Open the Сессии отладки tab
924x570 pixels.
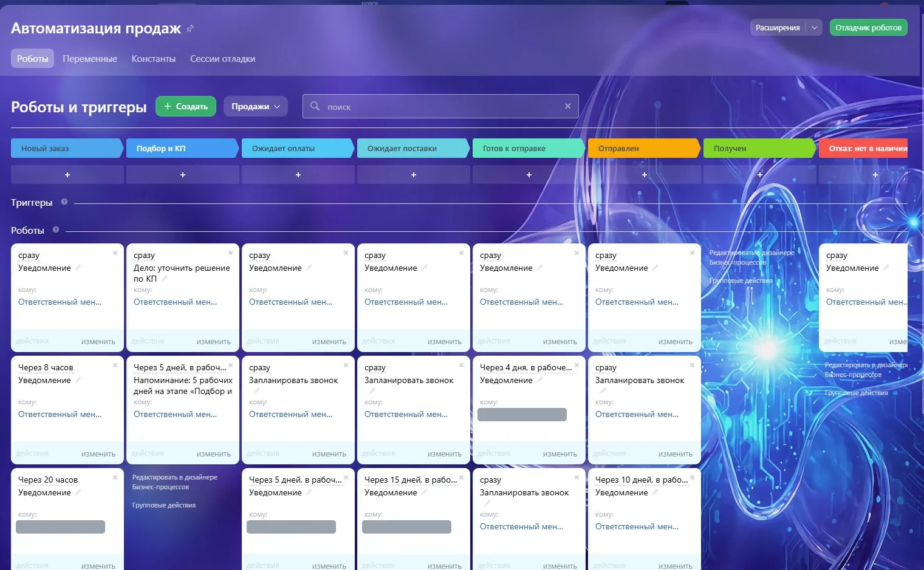pyautogui.click(x=222, y=58)
